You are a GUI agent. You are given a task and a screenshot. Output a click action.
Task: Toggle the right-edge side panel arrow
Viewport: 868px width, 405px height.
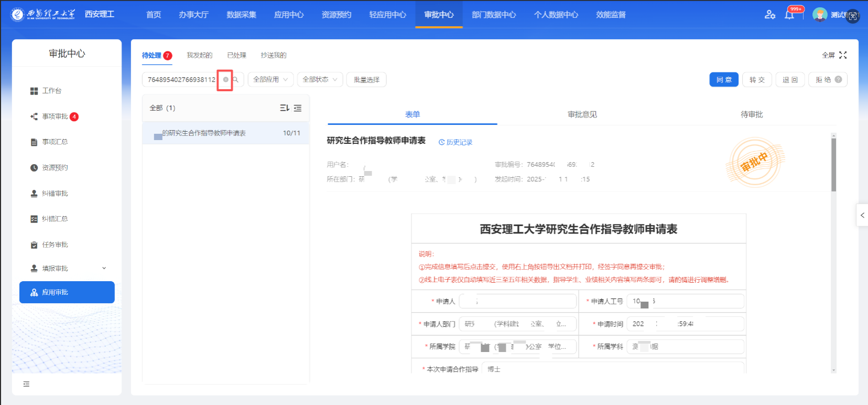(862, 215)
